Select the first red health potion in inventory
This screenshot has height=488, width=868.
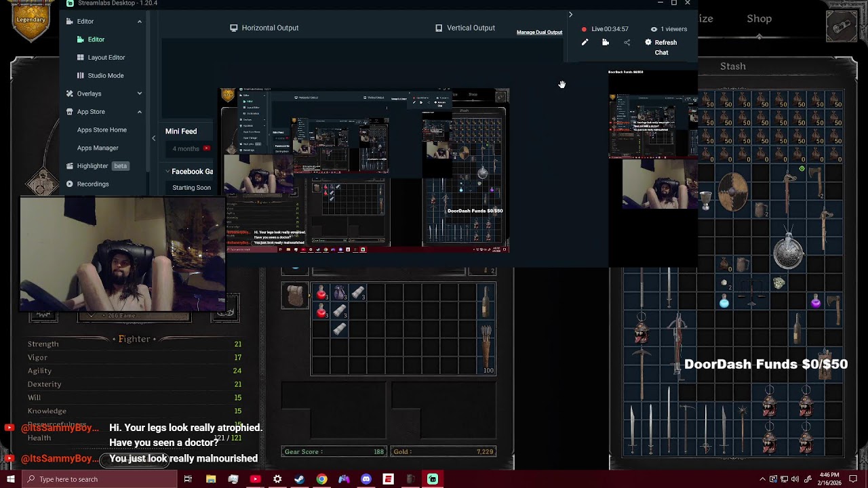[321, 292]
